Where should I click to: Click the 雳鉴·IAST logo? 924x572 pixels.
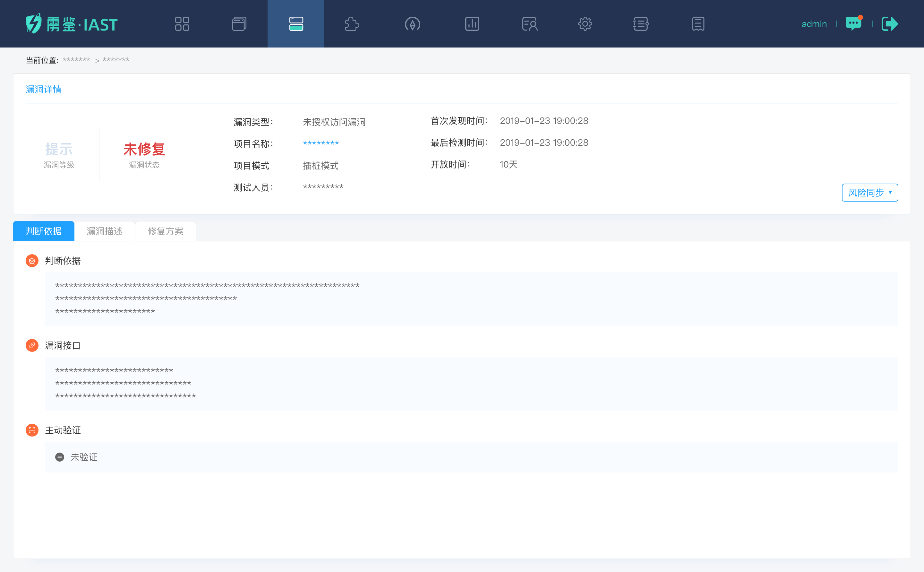coord(72,24)
